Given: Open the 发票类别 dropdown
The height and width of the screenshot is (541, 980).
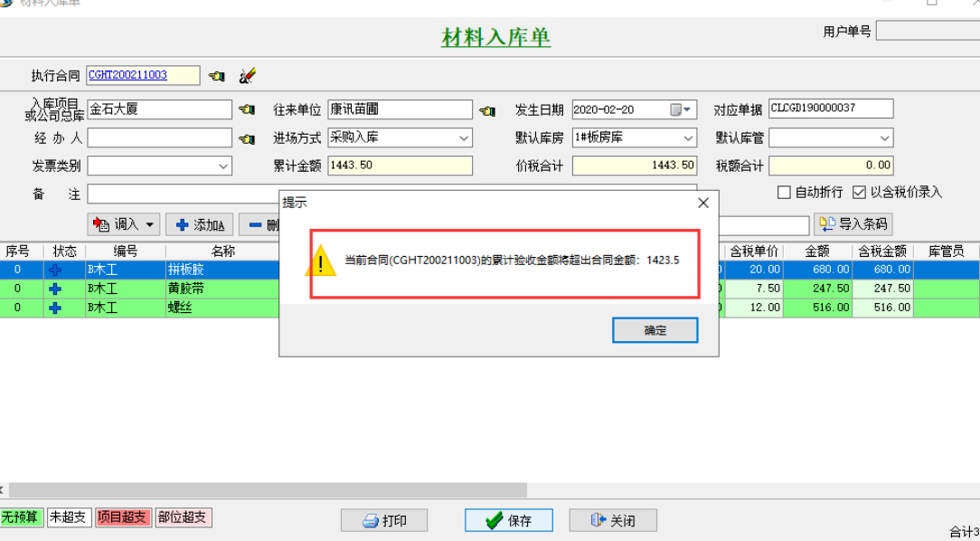Looking at the screenshot, I should tap(223, 166).
